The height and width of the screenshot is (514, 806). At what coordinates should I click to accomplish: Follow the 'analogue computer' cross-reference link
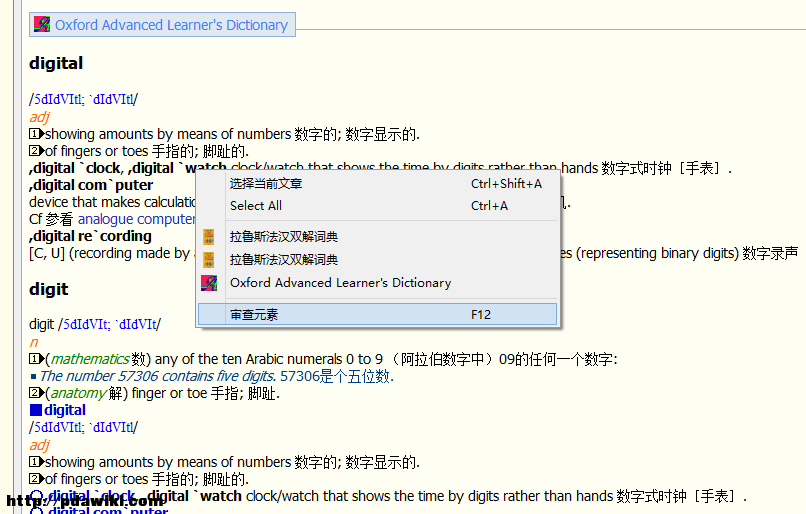137,219
